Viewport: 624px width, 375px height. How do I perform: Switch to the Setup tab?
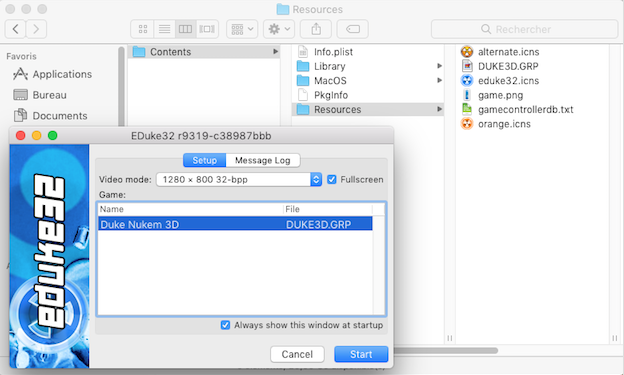205,160
